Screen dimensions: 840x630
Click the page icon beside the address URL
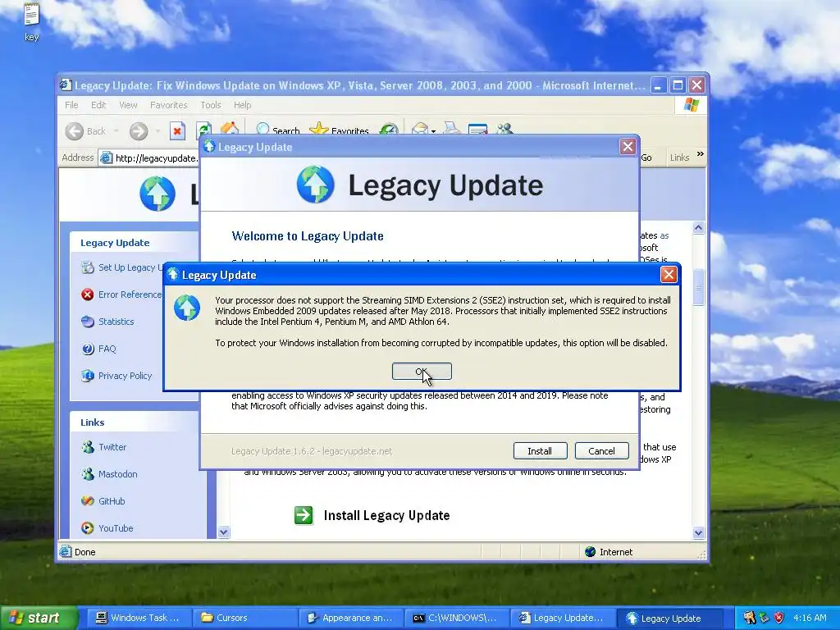point(107,157)
